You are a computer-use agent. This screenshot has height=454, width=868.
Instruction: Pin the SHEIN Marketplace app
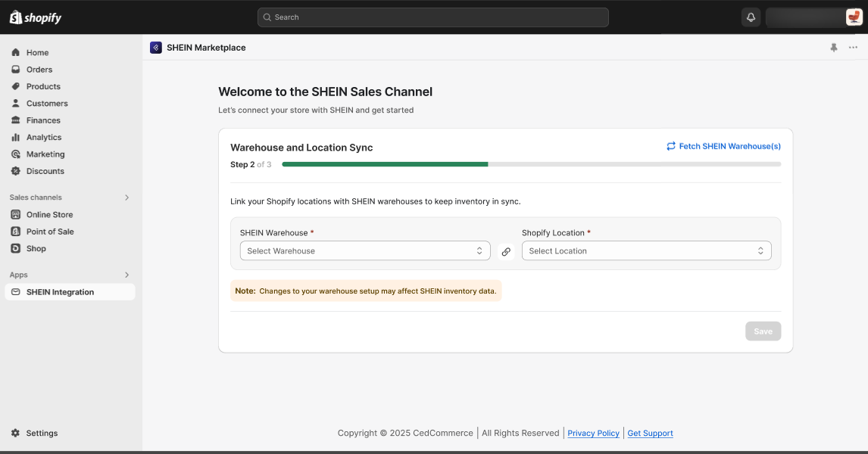point(834,48)
